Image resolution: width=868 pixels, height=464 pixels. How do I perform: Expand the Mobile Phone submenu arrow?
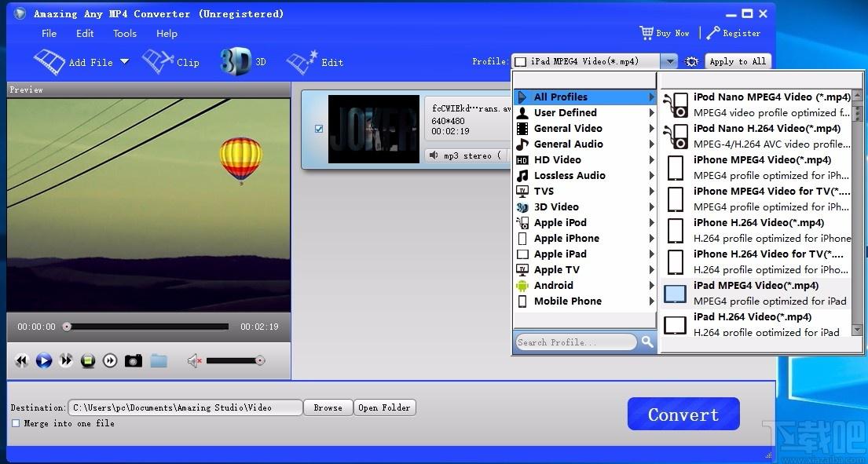(651, 301)
